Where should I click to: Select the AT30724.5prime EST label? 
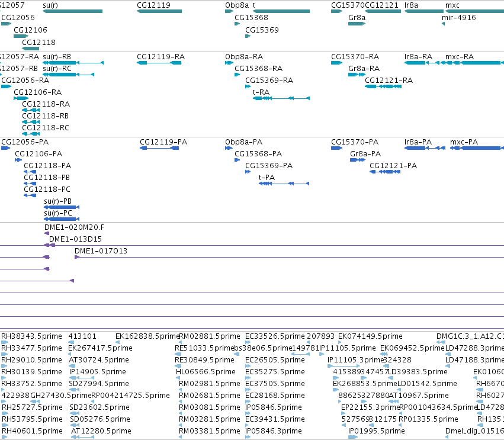[x=99, y=360]
